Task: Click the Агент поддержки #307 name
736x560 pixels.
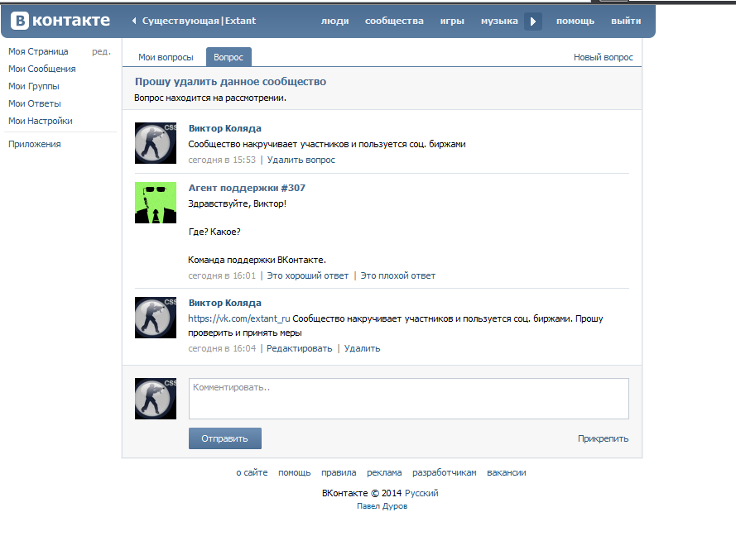Action: 247,188
